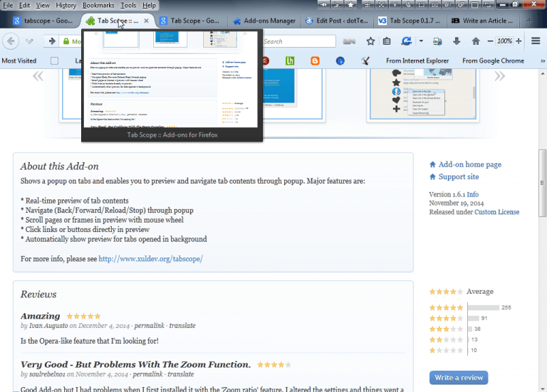Open the File menu
This screenshot has width=547, height=392.
tap(8, 5)
